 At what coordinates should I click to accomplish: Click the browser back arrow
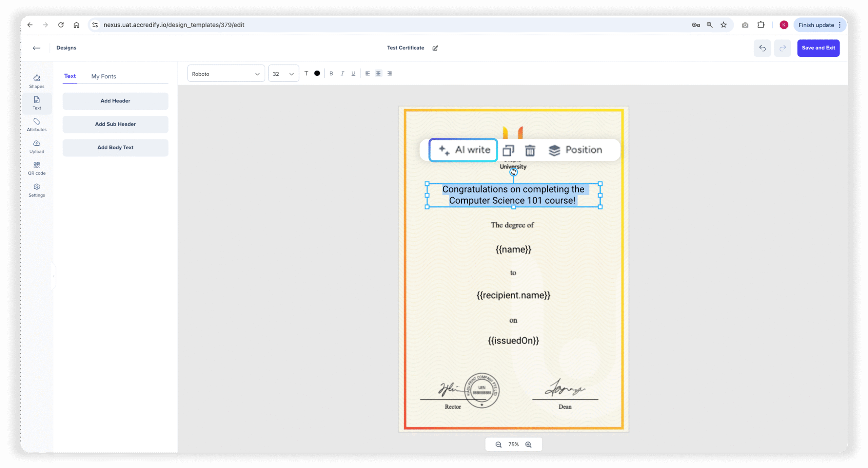(30, 25)
